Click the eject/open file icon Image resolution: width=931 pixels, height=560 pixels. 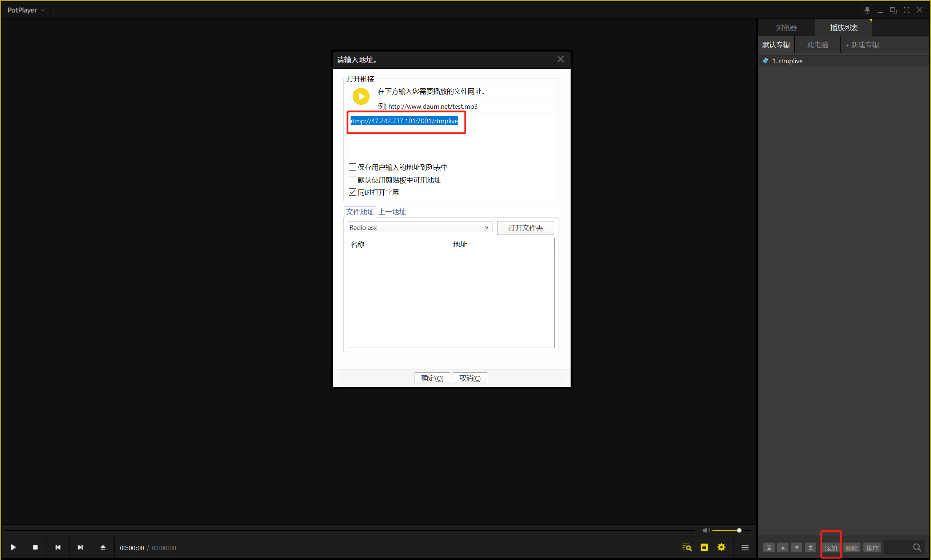tap(103, 547)
